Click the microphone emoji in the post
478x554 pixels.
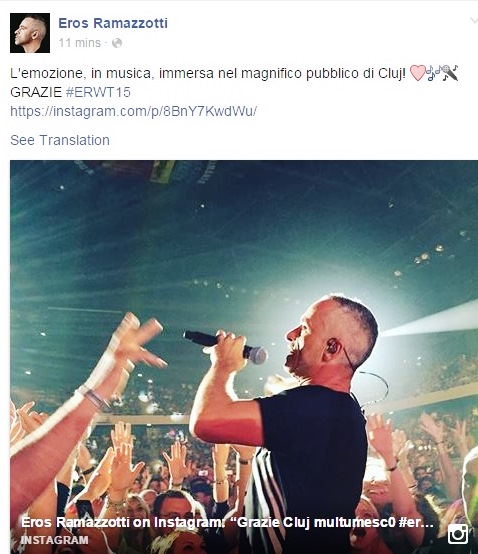pyautogui.click(x=450, y=73)
